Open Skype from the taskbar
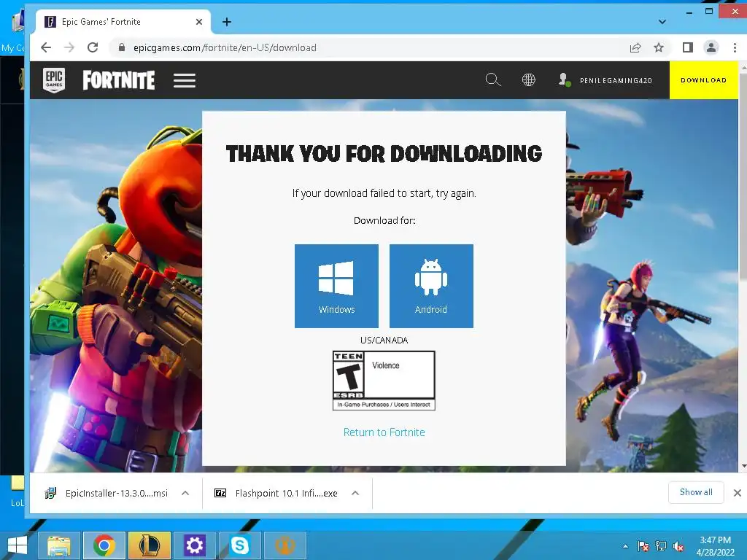 click(x=239, y=545)
